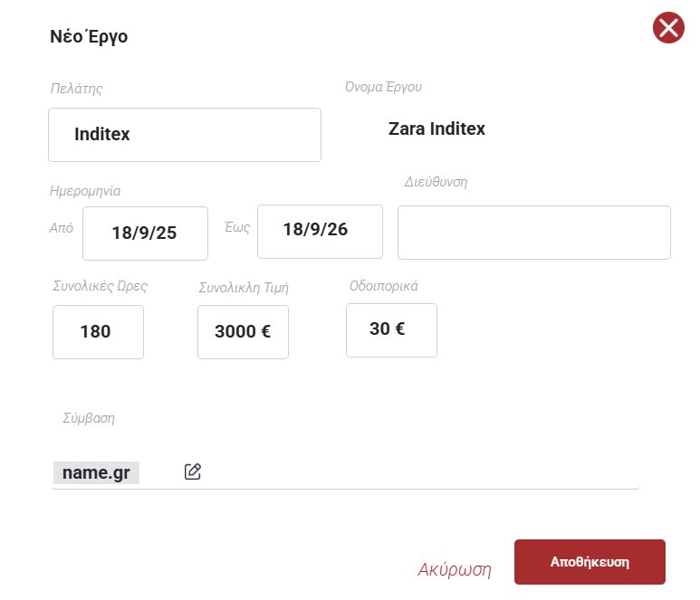Screen dimensions: 700x600
Task: Click the Οδοιπορικά field showing 30 €
Action: [391, 329]
